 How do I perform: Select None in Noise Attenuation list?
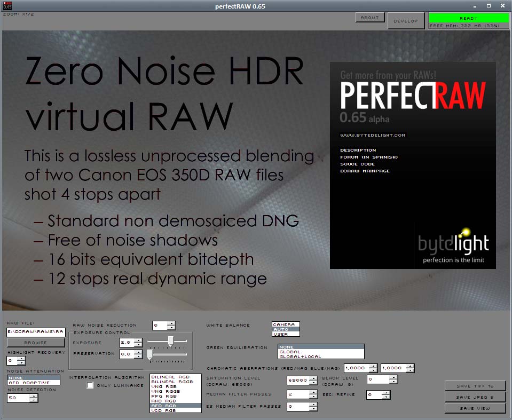[x=34, y=378]
